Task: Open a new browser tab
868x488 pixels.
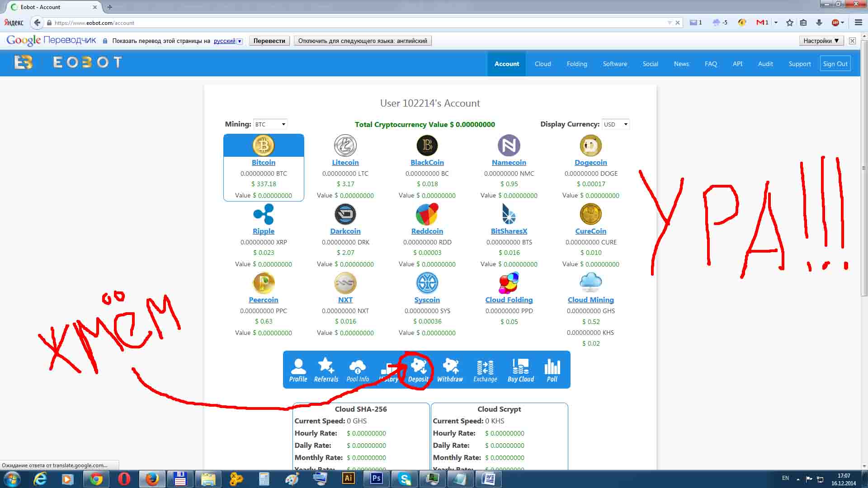Action: point(109,7)
